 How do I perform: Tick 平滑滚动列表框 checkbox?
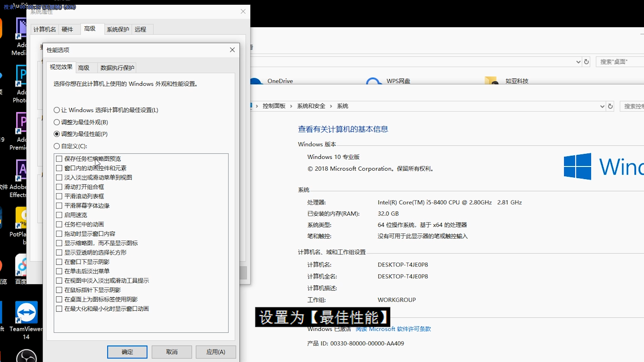click(59, 196)
